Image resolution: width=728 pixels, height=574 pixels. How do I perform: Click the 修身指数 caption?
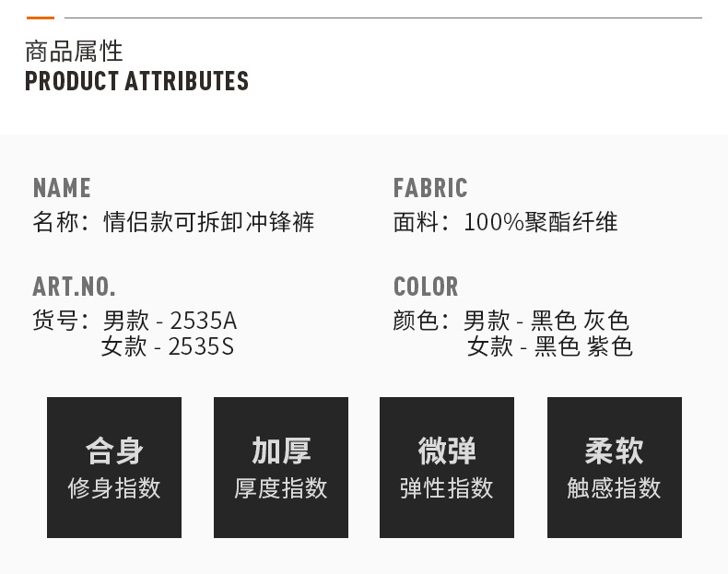(114, 487)
